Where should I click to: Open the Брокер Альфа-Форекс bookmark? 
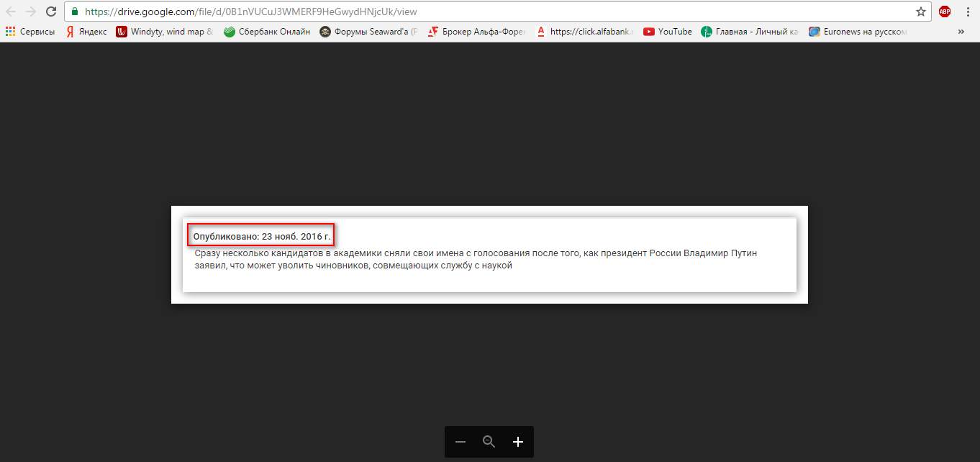pos(477,32)
